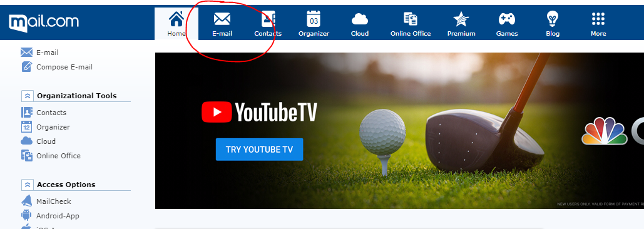
Task: Click the sidebar E-mail envelope icon
Action: 27,53
